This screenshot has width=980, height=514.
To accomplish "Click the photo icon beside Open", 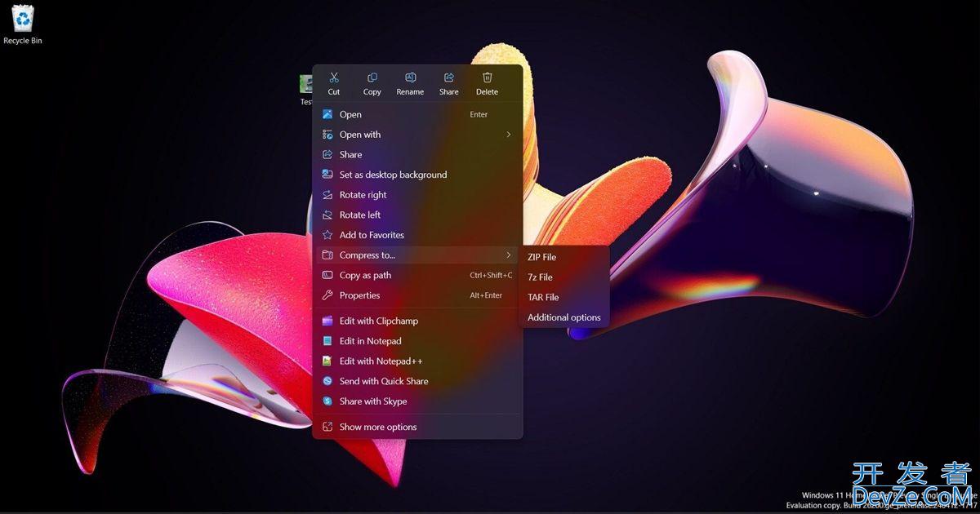I will pos(327,114).
